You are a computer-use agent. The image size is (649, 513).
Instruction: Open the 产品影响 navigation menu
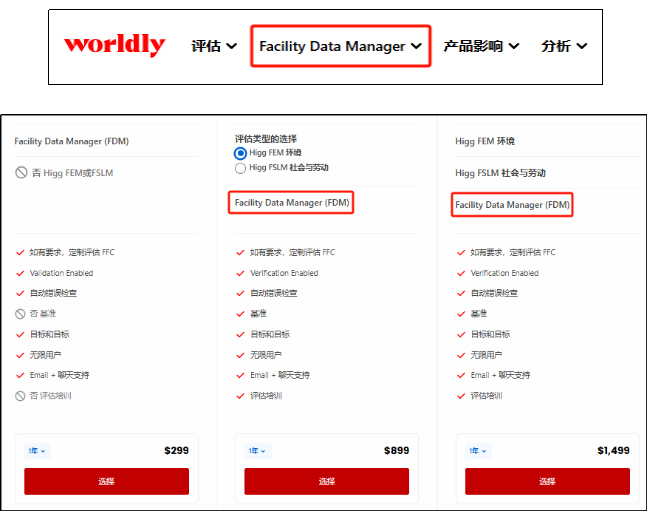pos(481,46)
